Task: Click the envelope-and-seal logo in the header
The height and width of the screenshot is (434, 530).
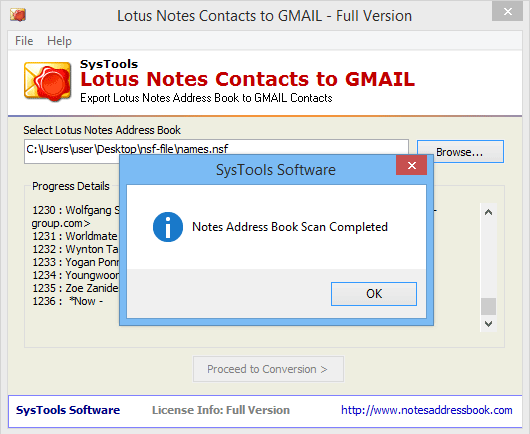Action: pos(48,81)
